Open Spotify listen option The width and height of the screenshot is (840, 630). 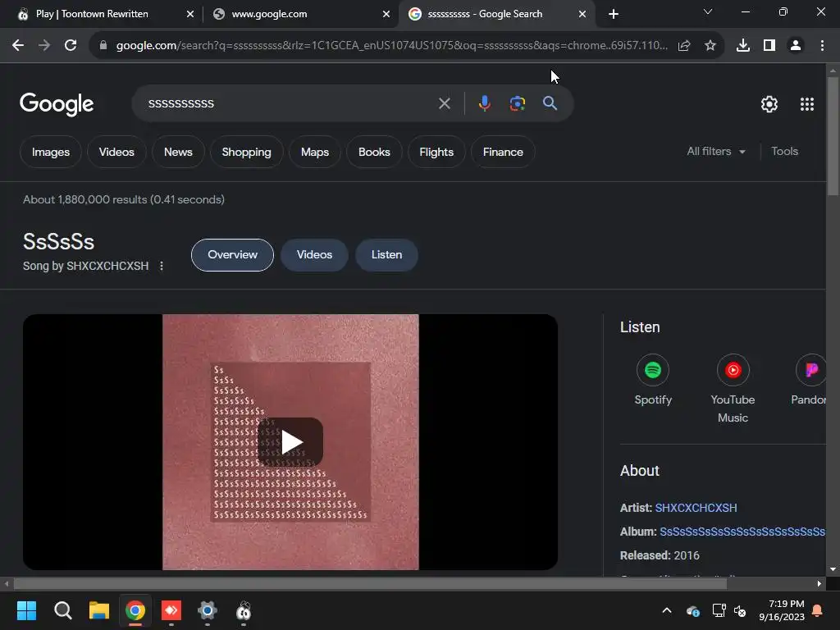(x=652, y=380)
